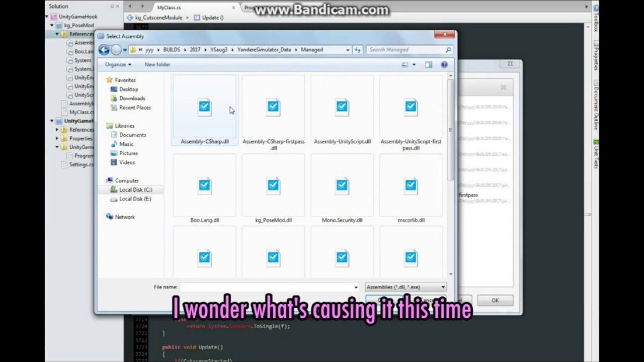
Task: Switch to the MyClass.cs editor tab
Action: click(x=169, y=8)
